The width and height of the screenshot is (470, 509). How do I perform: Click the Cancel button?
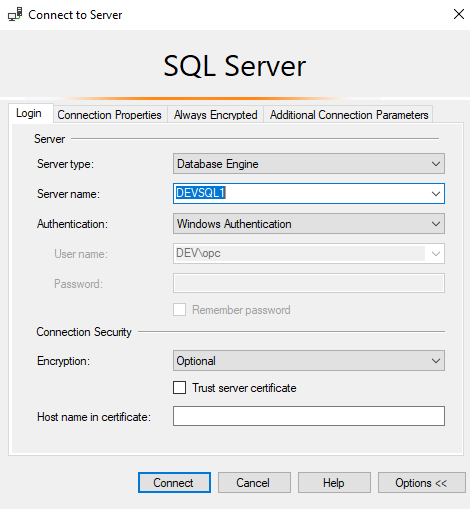[x=254, y=482]
